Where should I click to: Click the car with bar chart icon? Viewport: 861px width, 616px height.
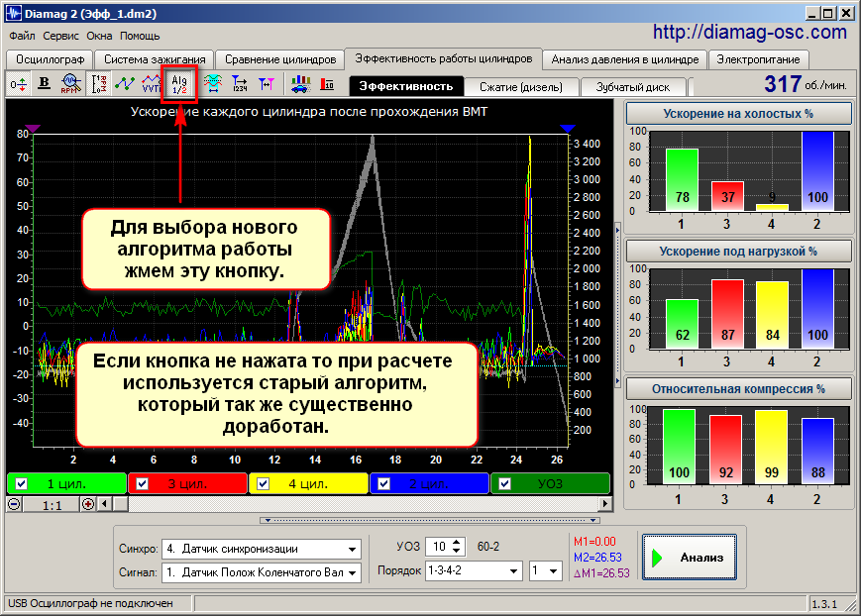(x=300, y=84)
